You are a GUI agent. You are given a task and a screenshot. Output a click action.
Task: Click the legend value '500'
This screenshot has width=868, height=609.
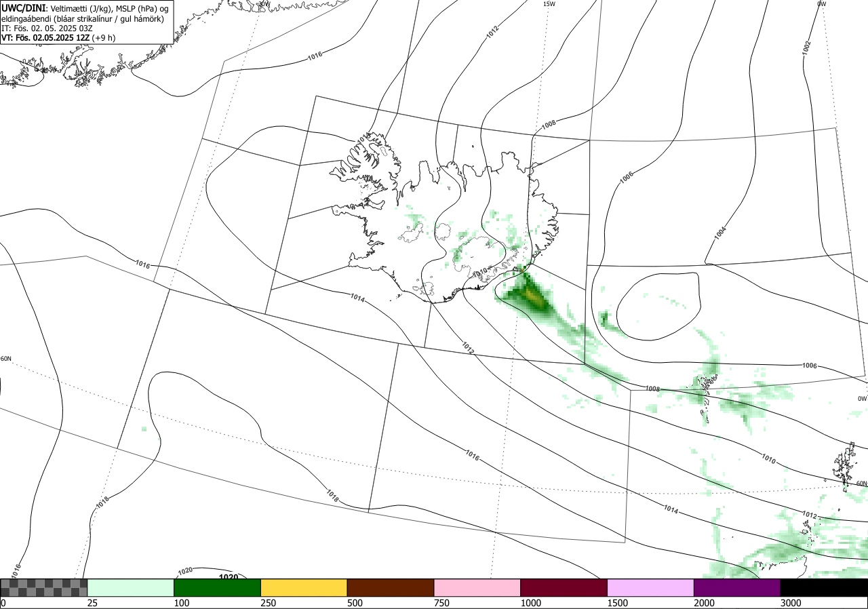tap(355, 603)
